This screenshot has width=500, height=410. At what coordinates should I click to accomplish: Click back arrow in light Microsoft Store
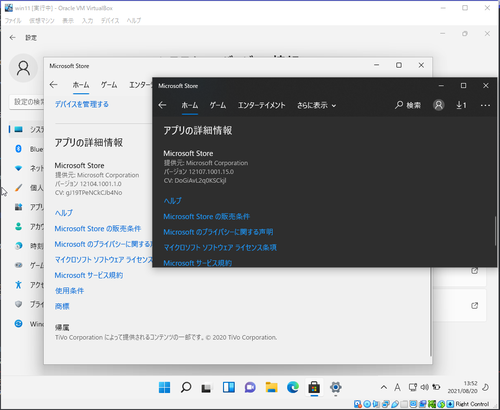point(53,85)
